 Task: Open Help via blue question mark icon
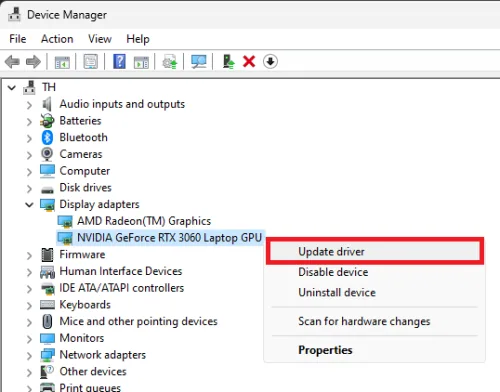119,62
